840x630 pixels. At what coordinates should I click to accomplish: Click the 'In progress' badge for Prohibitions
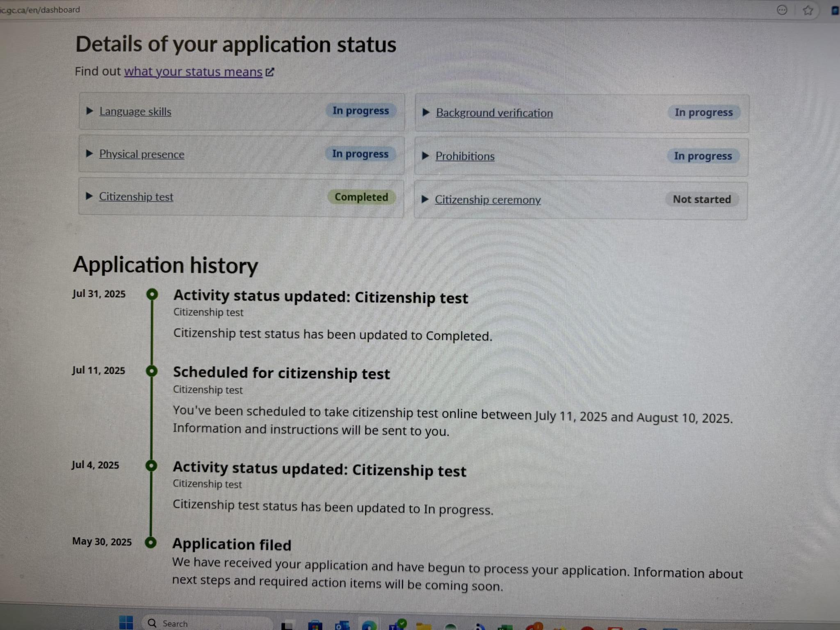point(703,156)
